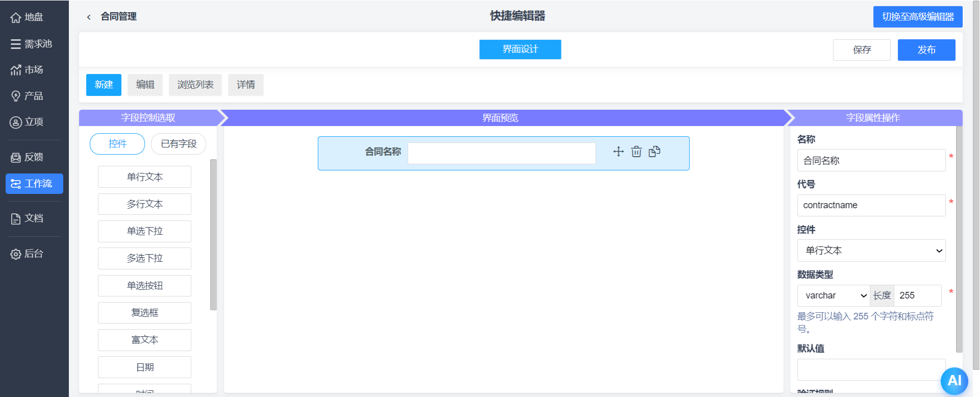Open the 后台 gear icon

16,254
